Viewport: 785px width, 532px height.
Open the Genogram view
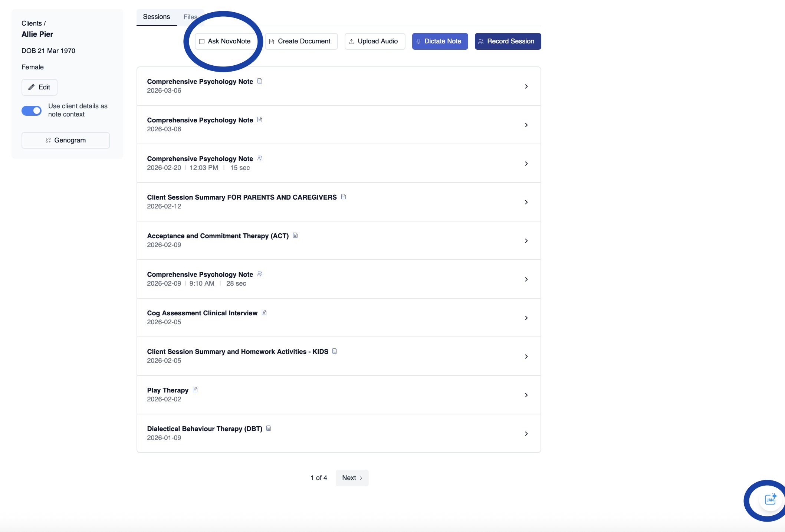tap(66, 140)
